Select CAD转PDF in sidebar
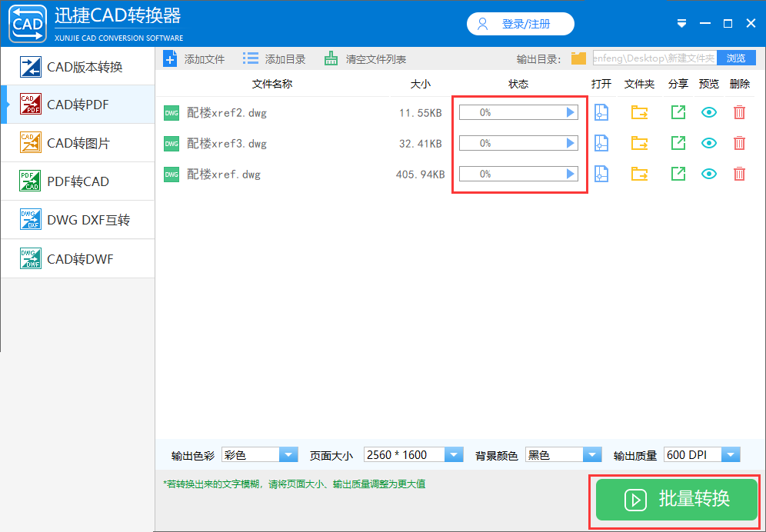Screen dimensions: 766x532 click(x=78, y=105)
